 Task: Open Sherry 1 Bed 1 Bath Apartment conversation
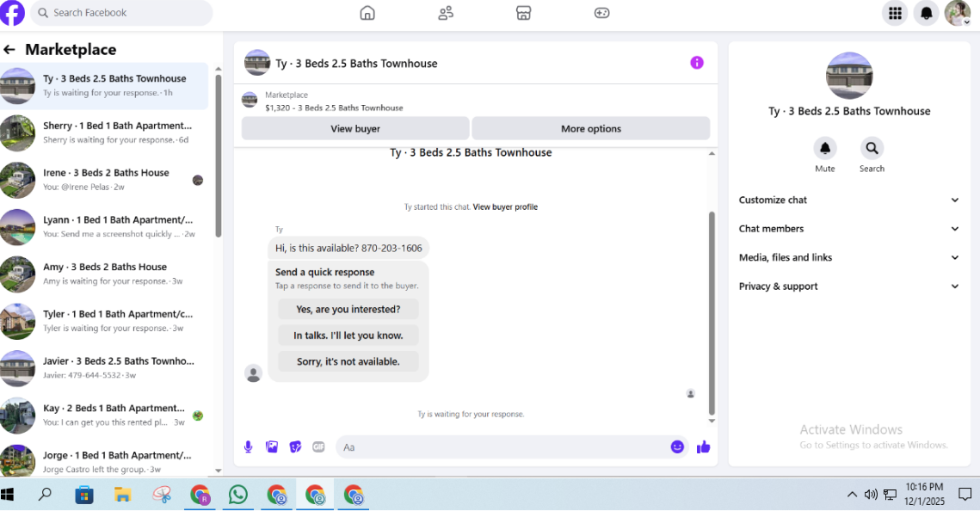coord(104,132)
